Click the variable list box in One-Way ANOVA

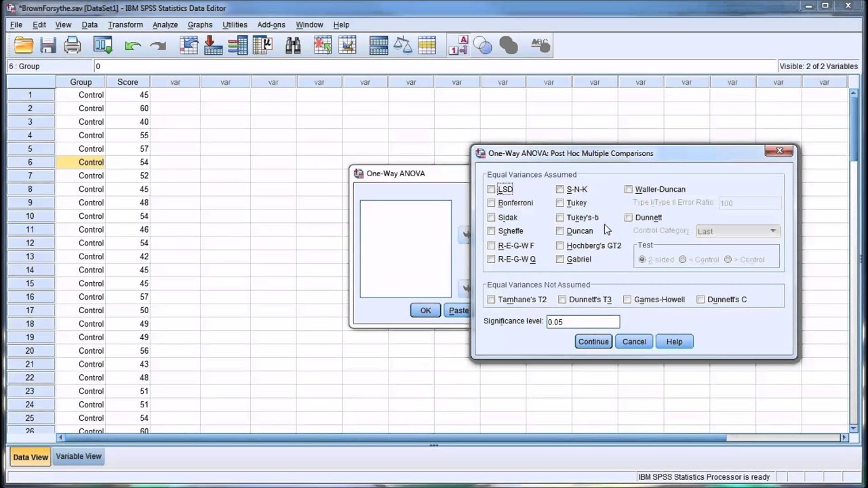tap(406, 249)
